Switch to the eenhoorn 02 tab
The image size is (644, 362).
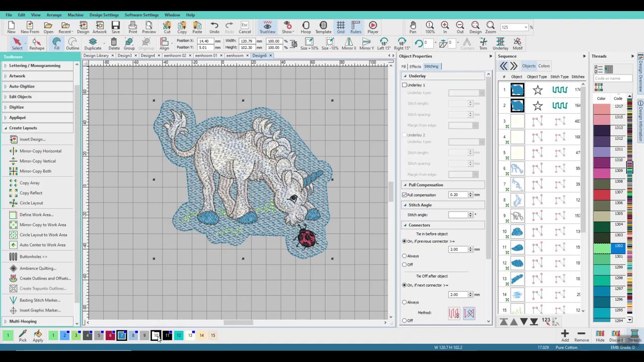[176, 55]
